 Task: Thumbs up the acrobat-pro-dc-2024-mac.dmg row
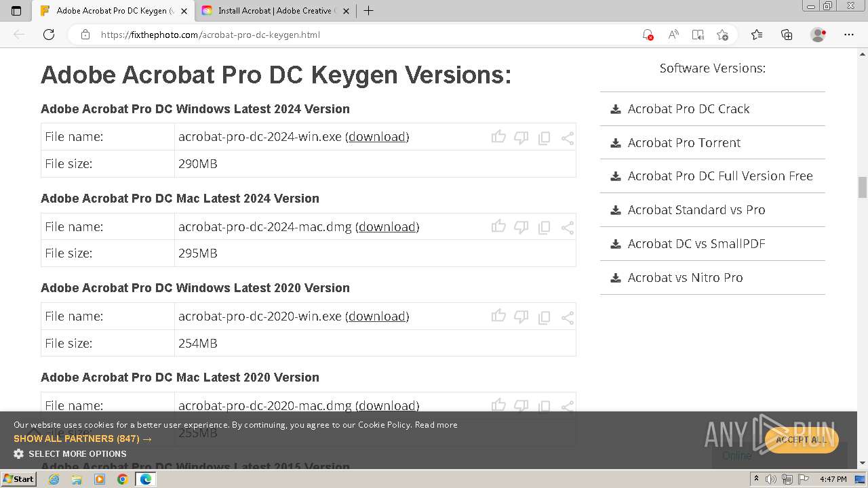(498, 226)
